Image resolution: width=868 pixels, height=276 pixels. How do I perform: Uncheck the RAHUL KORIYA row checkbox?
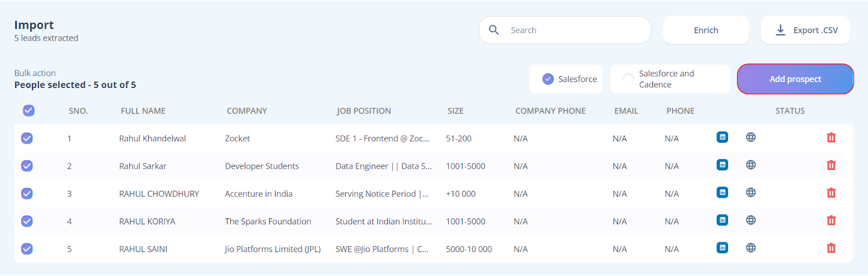point(27,222)
